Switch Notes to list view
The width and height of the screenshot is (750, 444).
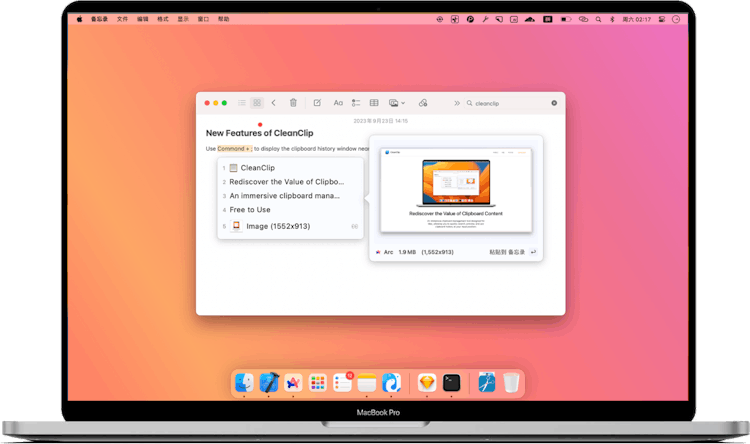[x=242, y=103]
